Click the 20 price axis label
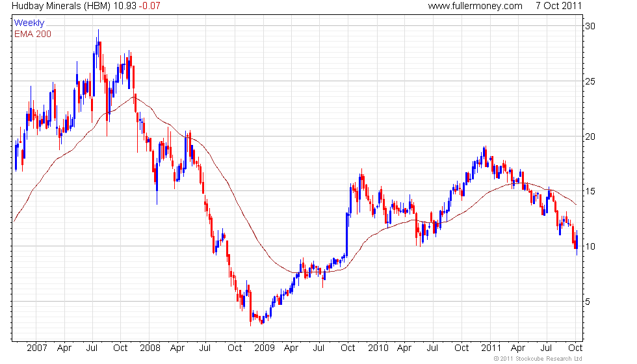637x364 pixels. click(590, 136)
